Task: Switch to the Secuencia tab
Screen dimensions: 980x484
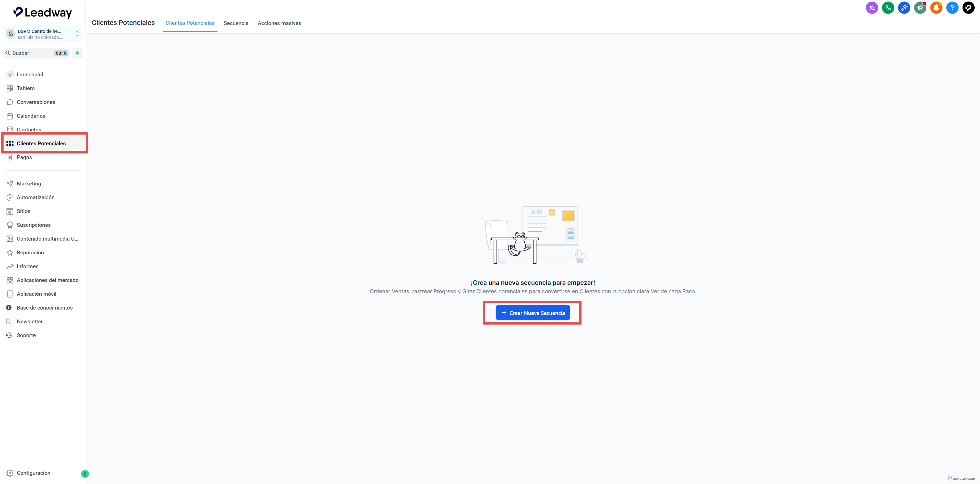Action: tap(236, 23)
